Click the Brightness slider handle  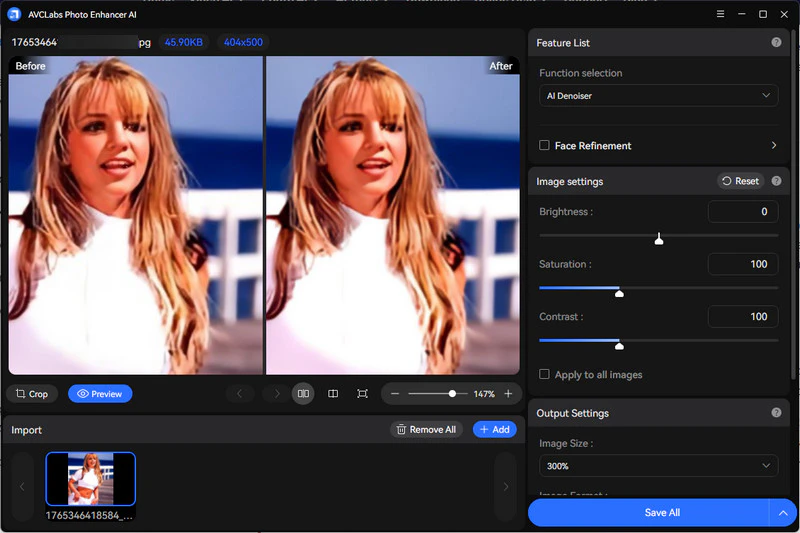[659, 239]
